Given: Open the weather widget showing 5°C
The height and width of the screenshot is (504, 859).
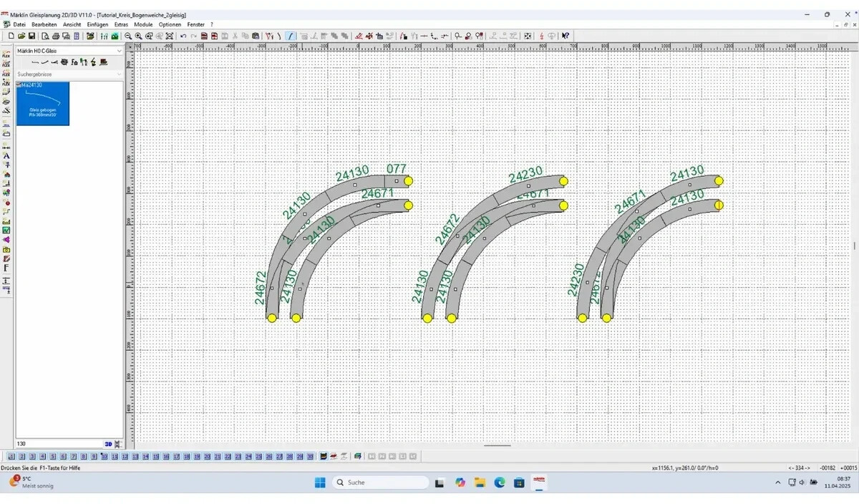Looking at the screenshot, I should point(30,483).
